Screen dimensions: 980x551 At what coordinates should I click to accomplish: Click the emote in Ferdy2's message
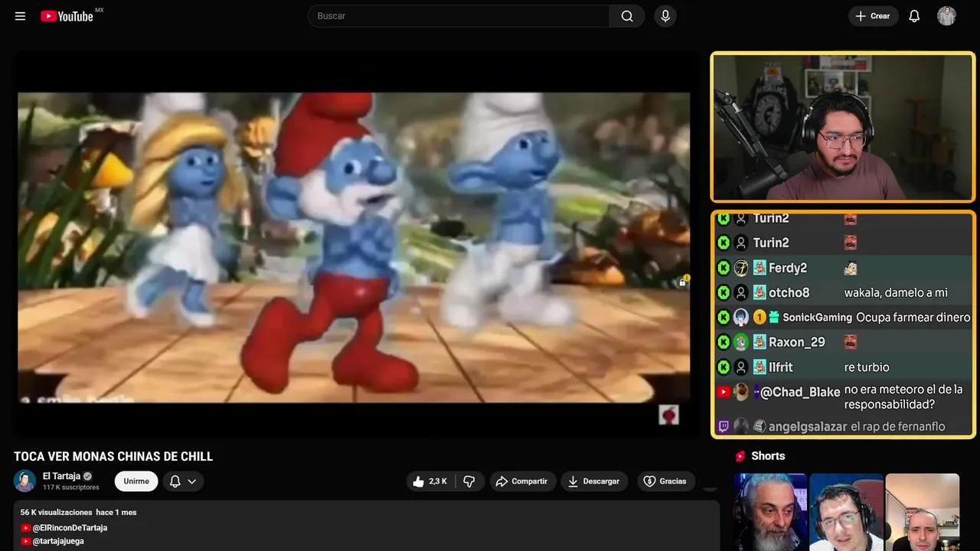[850, 269]
